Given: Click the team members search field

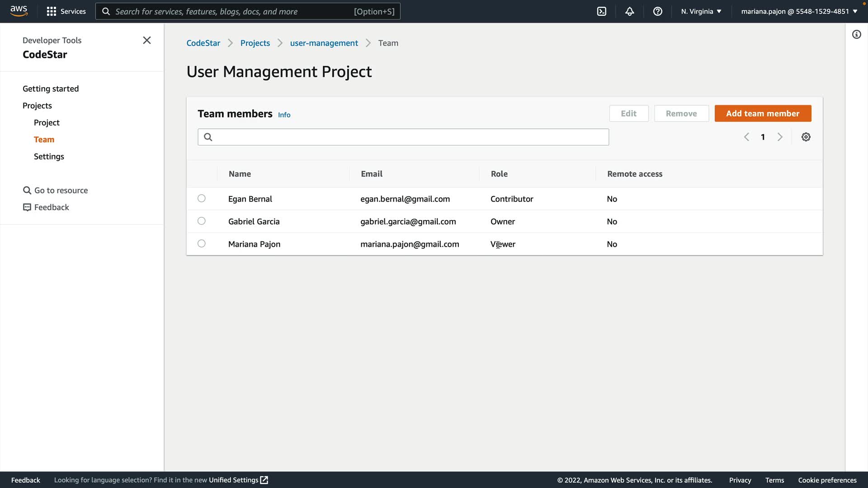Looking at the screenshot, I should pyautogui.click(x=403, y=137).
